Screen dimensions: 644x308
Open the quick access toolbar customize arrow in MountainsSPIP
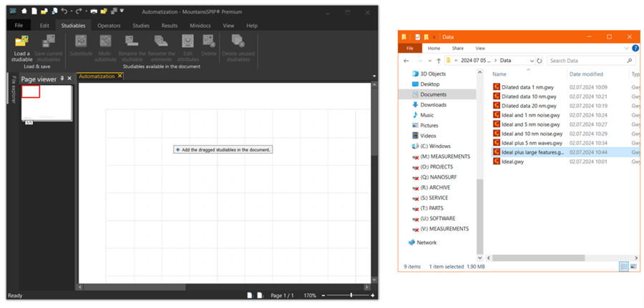122,11
